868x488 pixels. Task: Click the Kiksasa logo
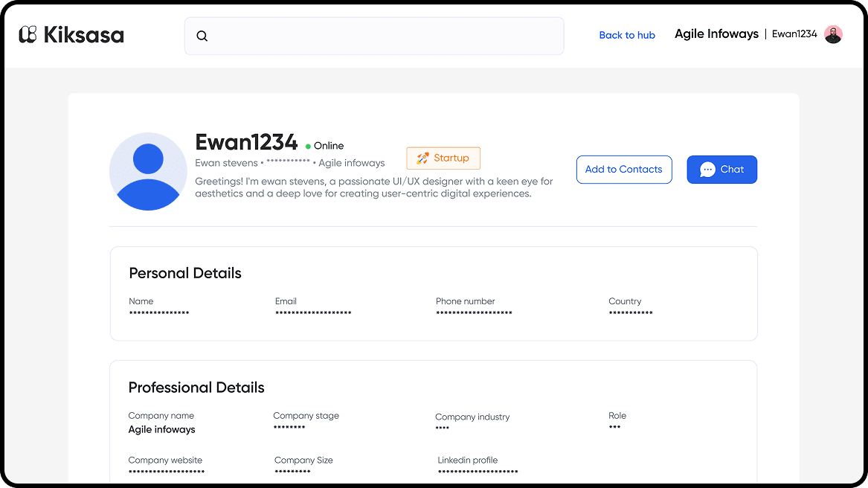(x=71, y=35)
